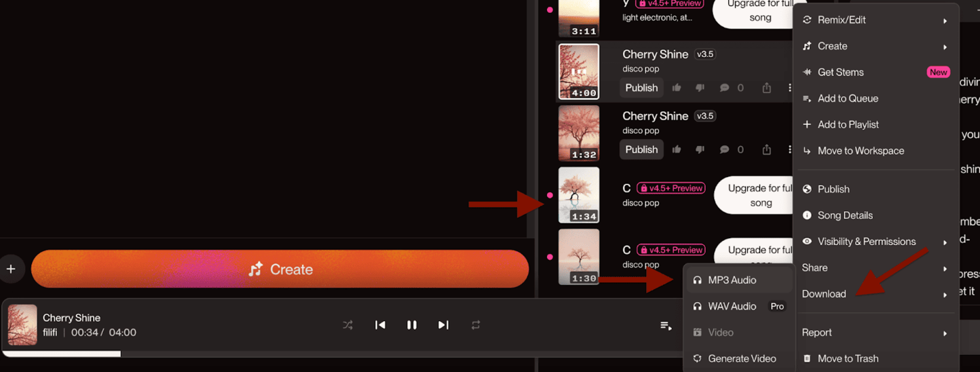The height and width of the screenshot is (372, 980).
Task: Open more options for 1:32 Cherry Shine
Action: (789, 149)
